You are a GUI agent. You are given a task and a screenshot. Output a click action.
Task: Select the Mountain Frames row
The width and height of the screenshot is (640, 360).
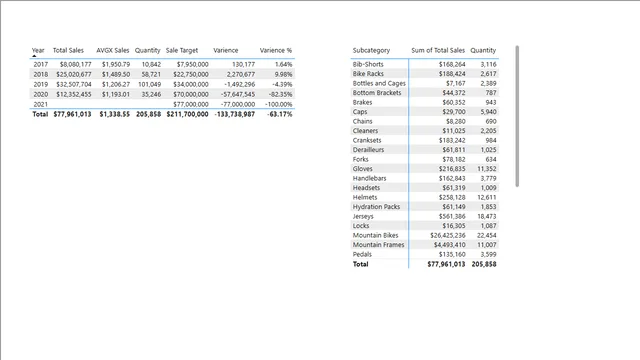(424, 244)
